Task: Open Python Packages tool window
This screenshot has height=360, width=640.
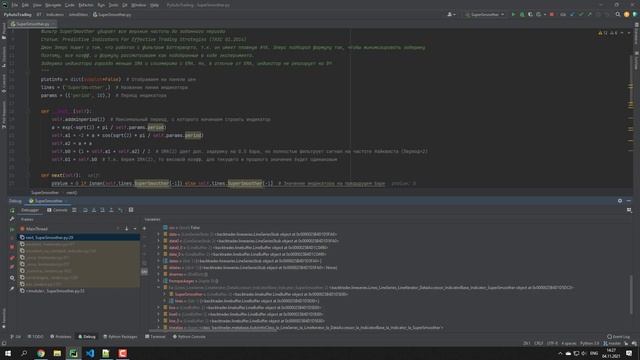Action: pos(120,337)
